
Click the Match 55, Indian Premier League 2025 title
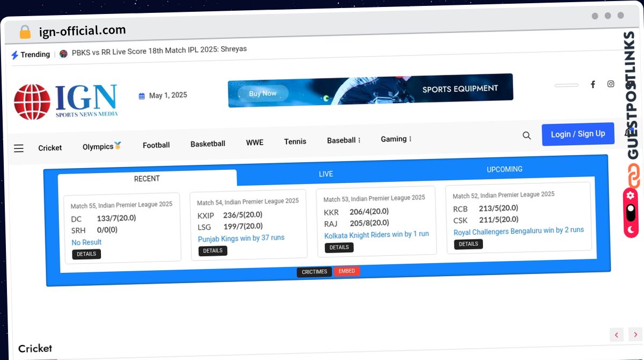pos(121,205)
